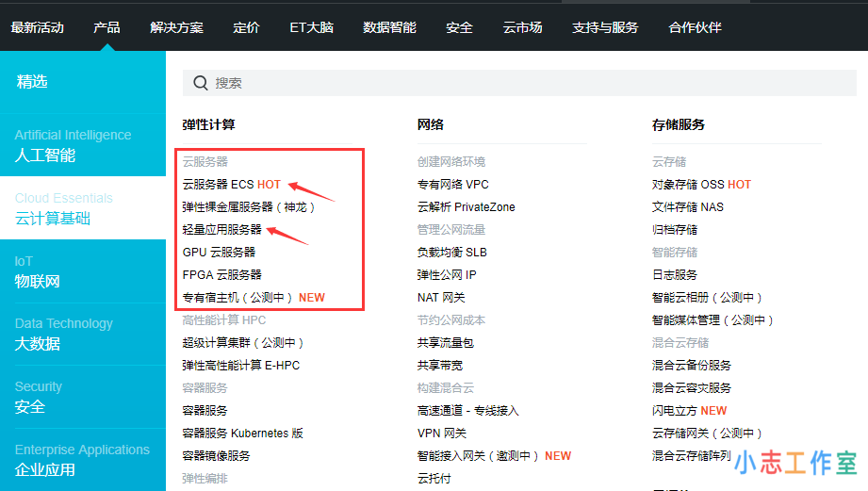Click 容器服务 Kubernetes 版 link
This screenshot has width=868, height=491.
[x=242, y=434]
